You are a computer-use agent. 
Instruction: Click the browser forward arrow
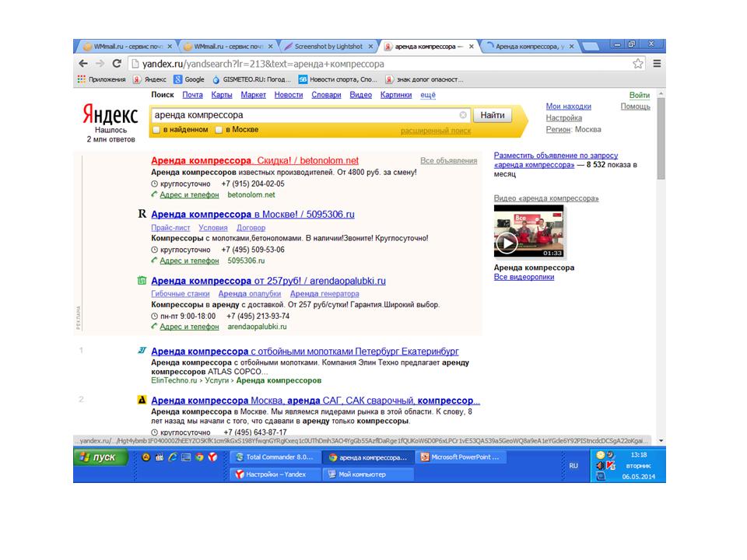pyautogui.click(x=100, y=63)
